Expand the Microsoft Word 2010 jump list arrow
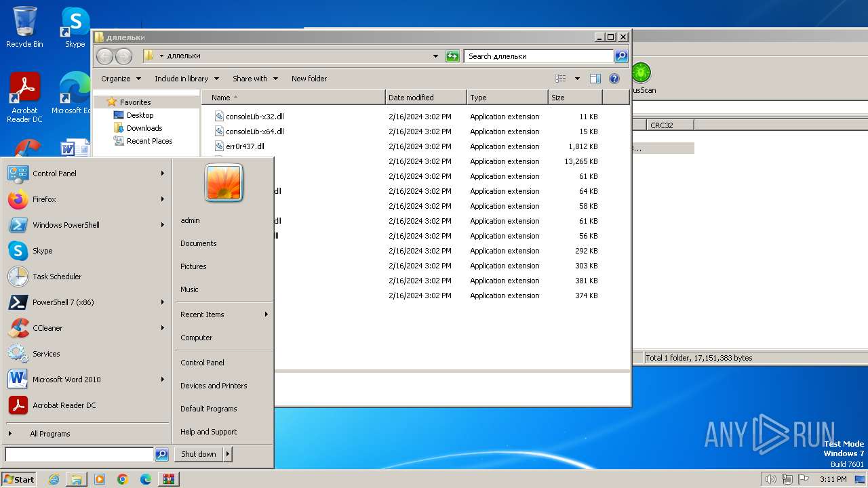The width and height of the screenshot is (868, 488). click(x=163, y=380)
